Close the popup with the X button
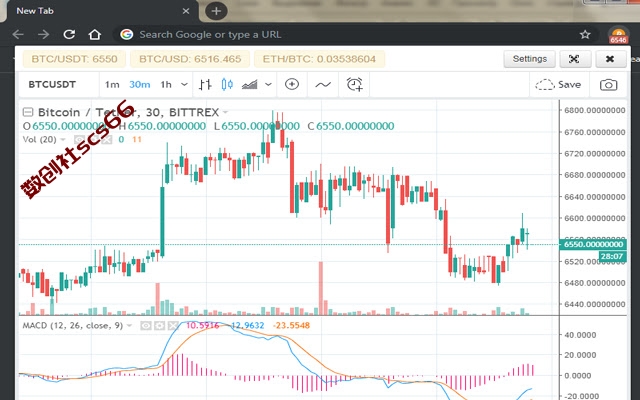 [610, 59]
